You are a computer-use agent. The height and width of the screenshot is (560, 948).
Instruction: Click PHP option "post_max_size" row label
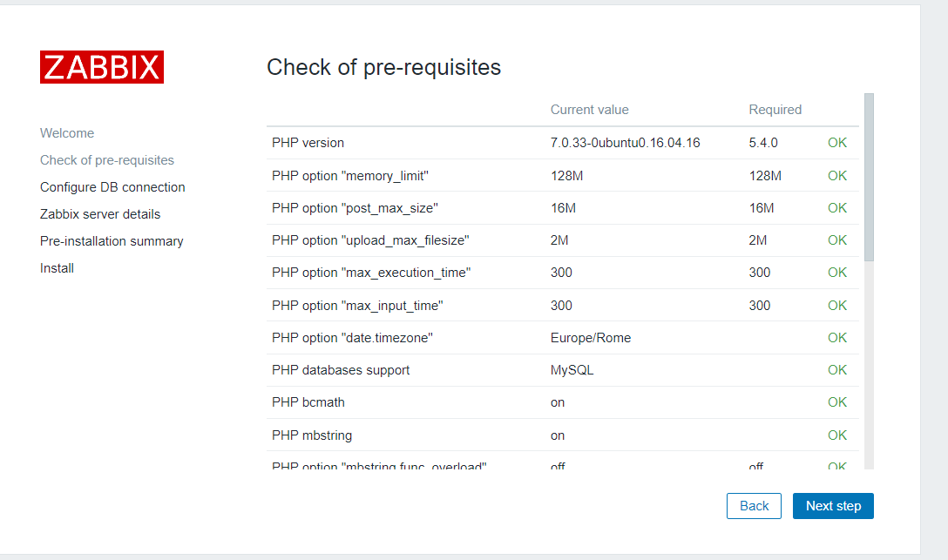coord(355,208)
